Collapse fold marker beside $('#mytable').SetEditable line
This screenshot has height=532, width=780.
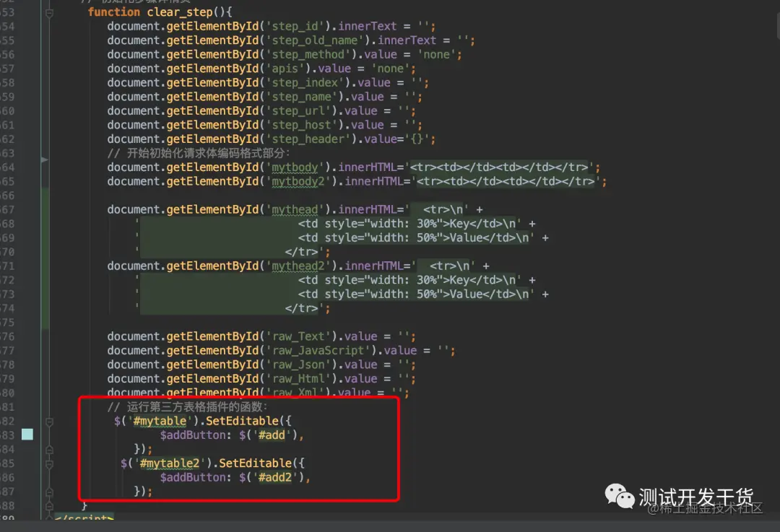coord(49,422)
